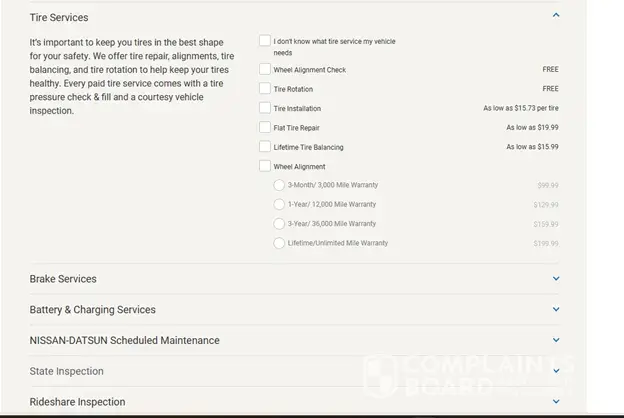Image resolution: width=624 pixels, height=418 pixels.
Task: Enable the Wheel Alignment Check checkbox
Action: coord(265,70)
